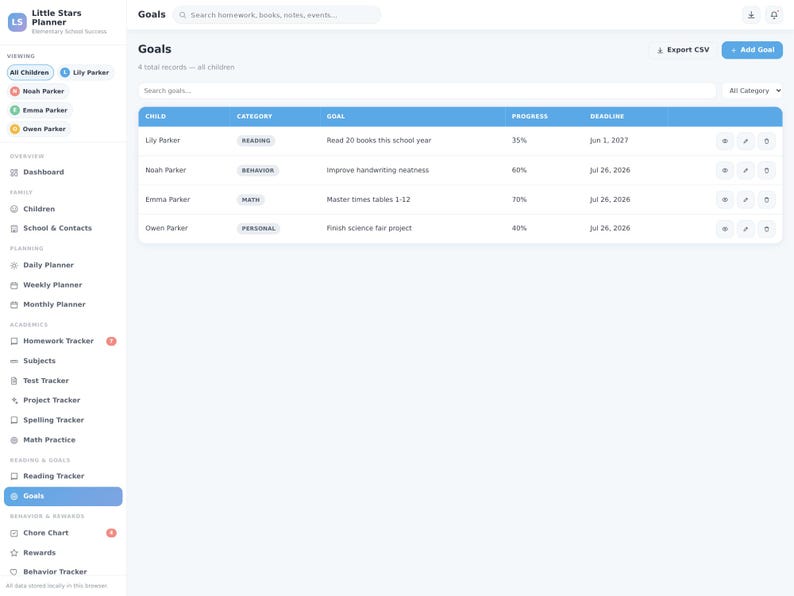Open the Reading Tracker page
794x596 pixels.
(63, 476)
